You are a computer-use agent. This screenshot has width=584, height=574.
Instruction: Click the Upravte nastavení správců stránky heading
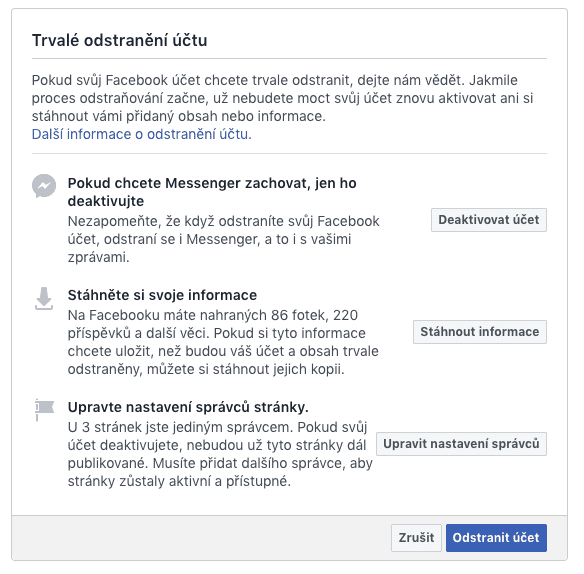click(x=188, y=407)
